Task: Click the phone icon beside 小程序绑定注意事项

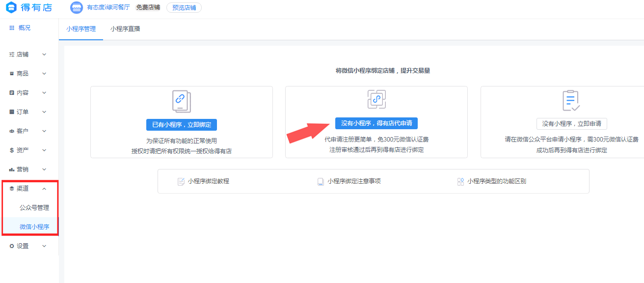Action: pyautogui.click(x=321, y=181)
